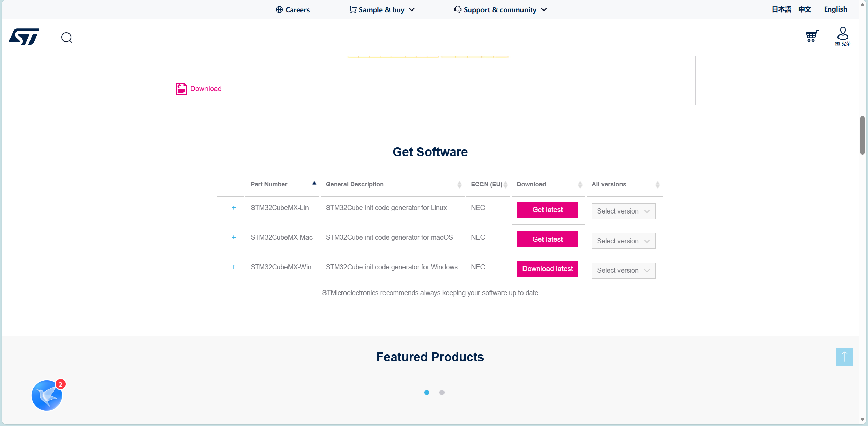Screen dimensions: 868x426
Task: Click 'STM32Cube init code generator for macOS'
Action: coord(389,237)
